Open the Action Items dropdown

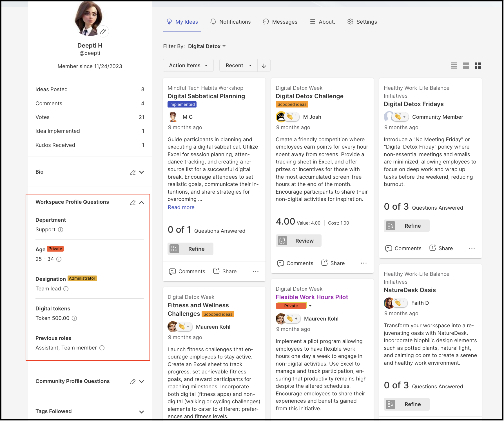click(x=188, y=66)
